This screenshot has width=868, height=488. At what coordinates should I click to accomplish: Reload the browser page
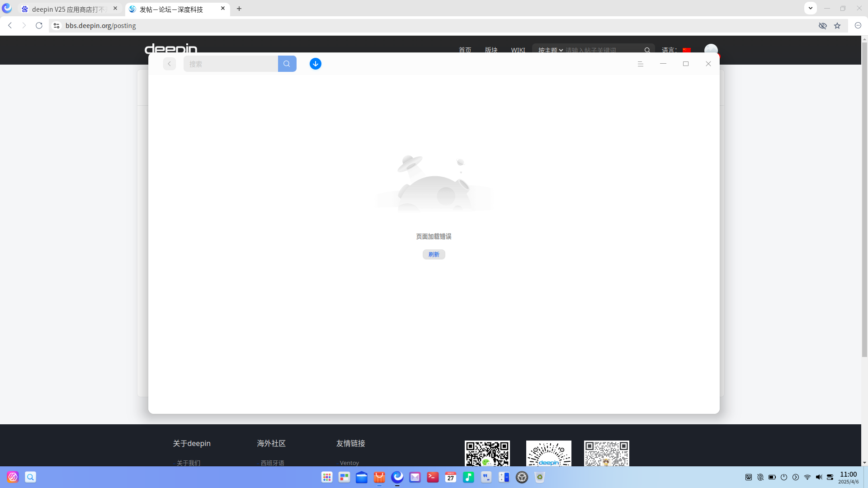(x=39, y=25)
